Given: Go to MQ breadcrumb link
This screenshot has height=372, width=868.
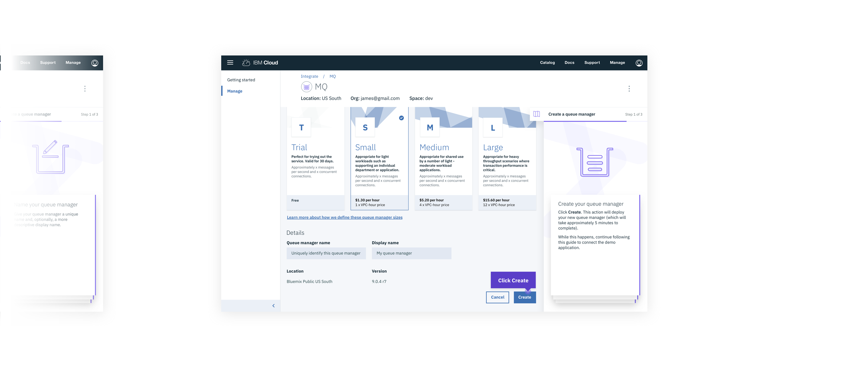Looking at the screenshot, I should tap(332, 77).
